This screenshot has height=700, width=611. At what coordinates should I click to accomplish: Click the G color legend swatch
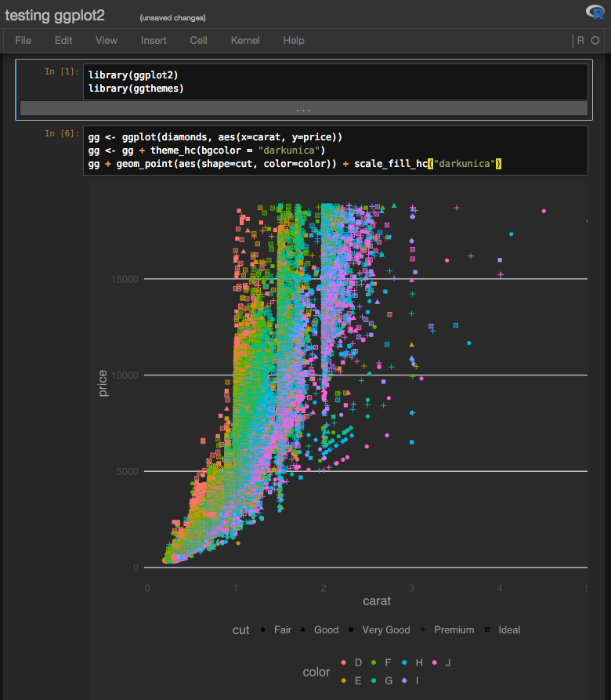tap(374, 681)
